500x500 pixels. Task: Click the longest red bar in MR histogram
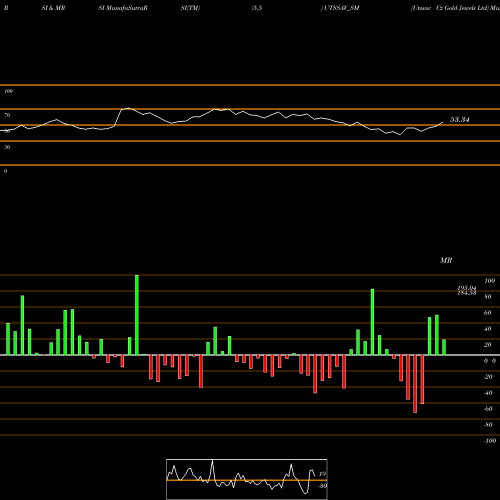(x=415, y=384)
